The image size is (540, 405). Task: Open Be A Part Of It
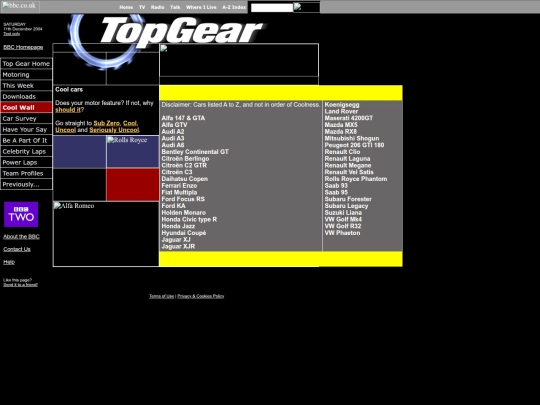click(26, 141)
